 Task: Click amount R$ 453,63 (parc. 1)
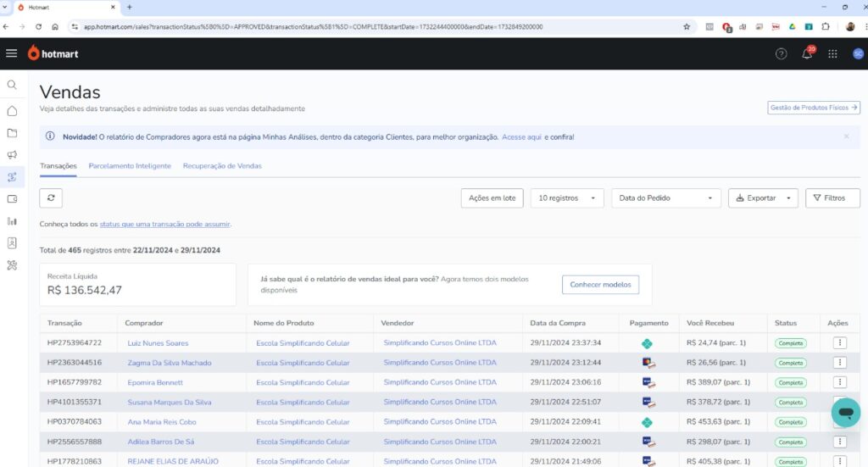pyautogui.click(x=718, y=421)
